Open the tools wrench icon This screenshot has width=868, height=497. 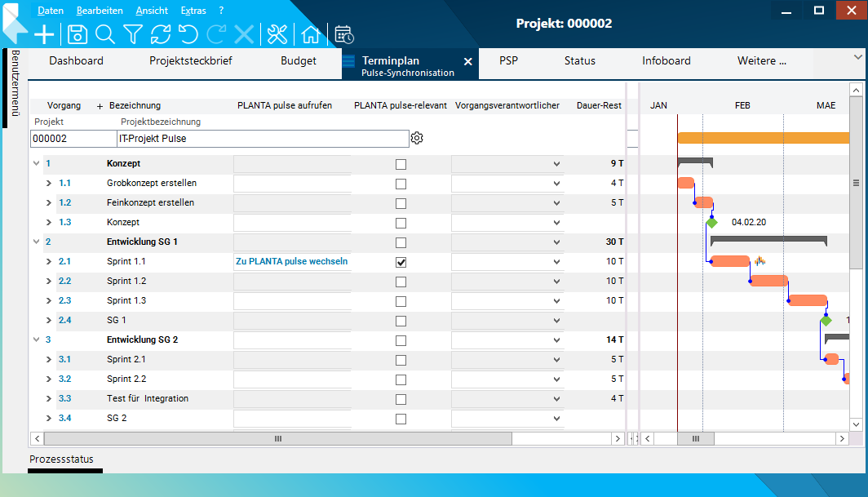(x=277, y=34)
